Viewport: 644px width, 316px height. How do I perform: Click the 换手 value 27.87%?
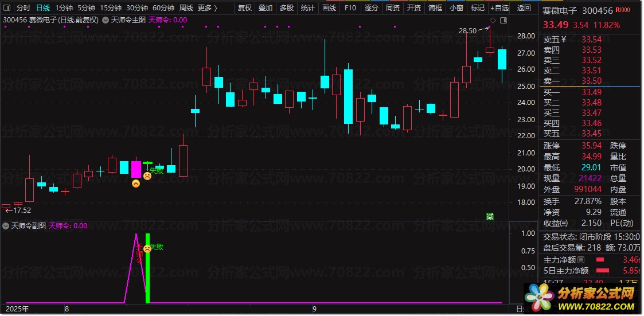588,201
